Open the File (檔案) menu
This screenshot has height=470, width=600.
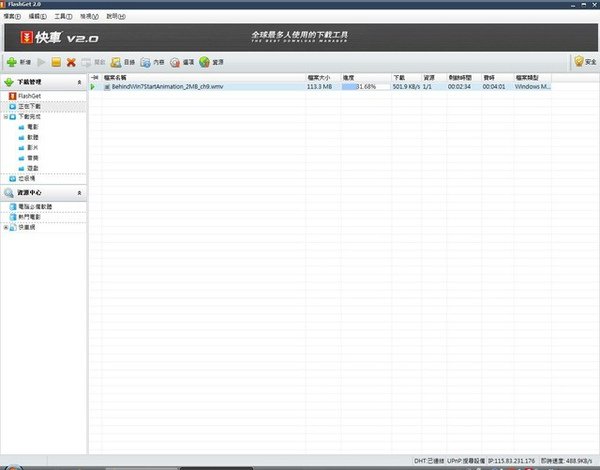[x=12, y=16]
